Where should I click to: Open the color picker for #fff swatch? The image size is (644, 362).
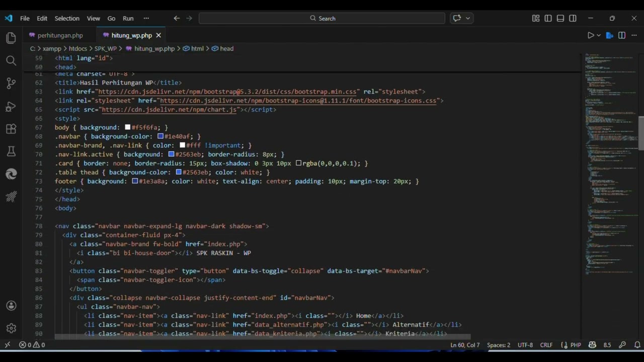183,146
